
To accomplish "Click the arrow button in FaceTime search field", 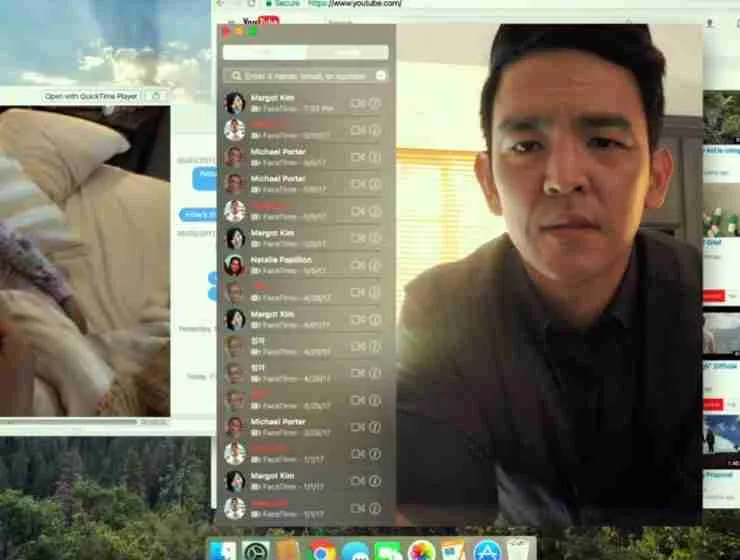I will pos(380,76).
